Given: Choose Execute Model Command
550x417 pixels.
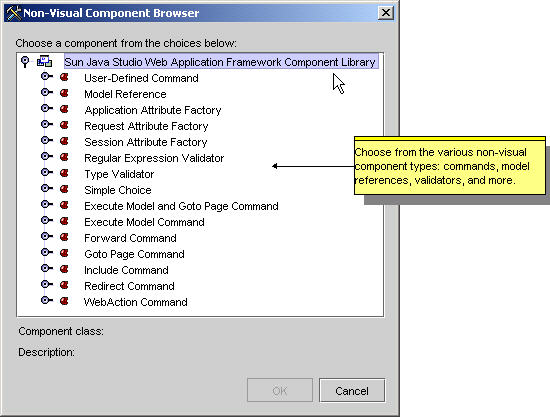Looking at the screenshot, I should 144,222.
